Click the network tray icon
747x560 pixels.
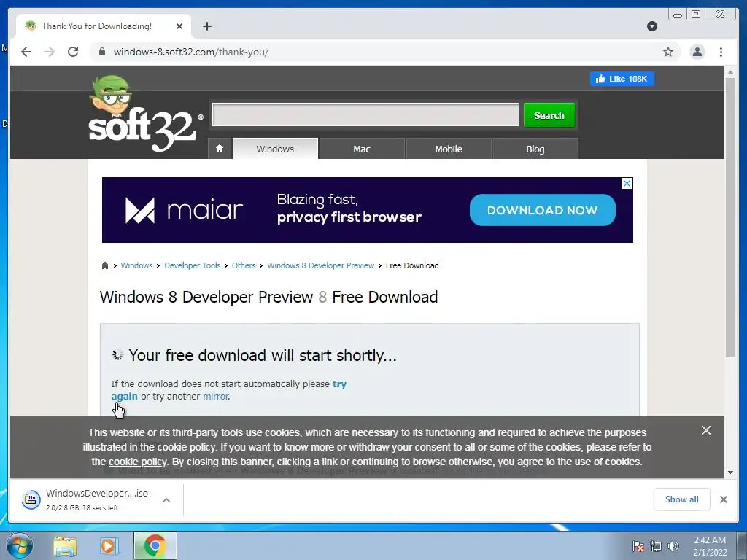click(x=656, y=546)
